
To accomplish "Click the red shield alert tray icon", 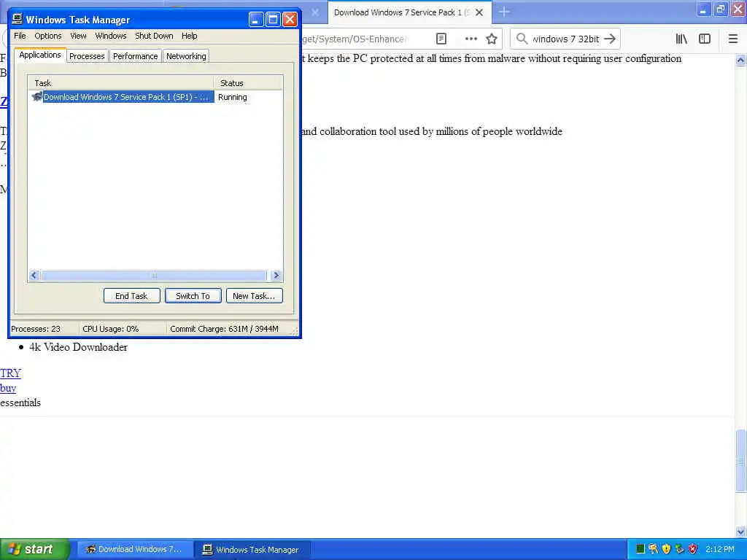I will click(692, 549).
